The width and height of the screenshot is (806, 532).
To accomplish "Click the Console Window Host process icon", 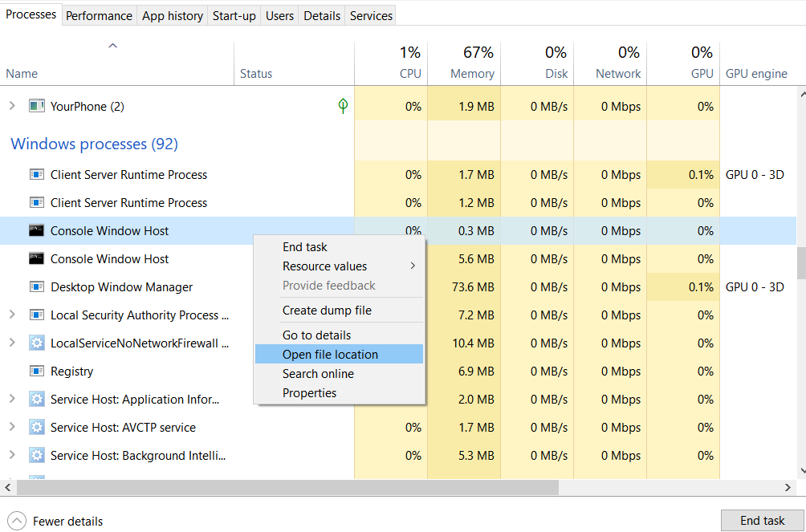I will click(x=37, y=230).
